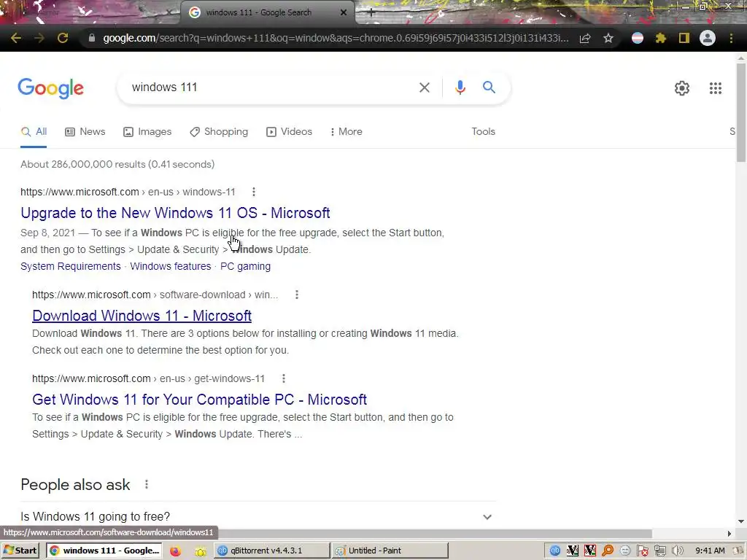Click the network computers tray icon

click(660, 551)
